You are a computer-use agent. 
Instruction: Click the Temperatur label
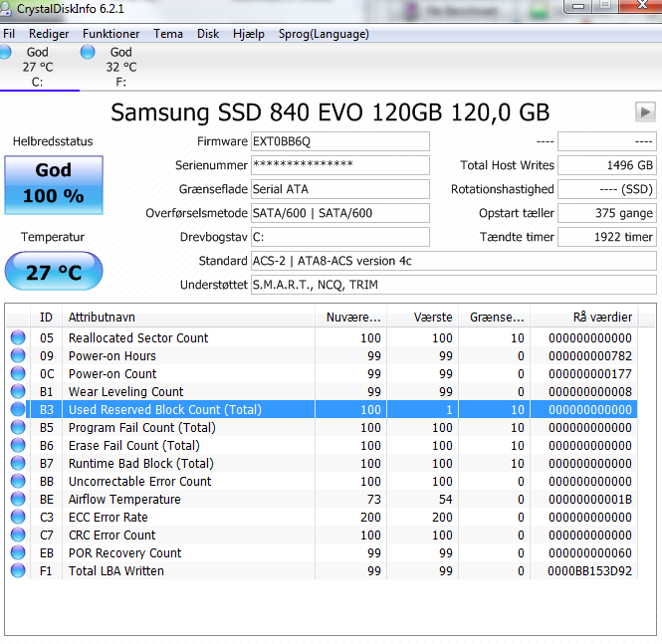tap(53, 237)
